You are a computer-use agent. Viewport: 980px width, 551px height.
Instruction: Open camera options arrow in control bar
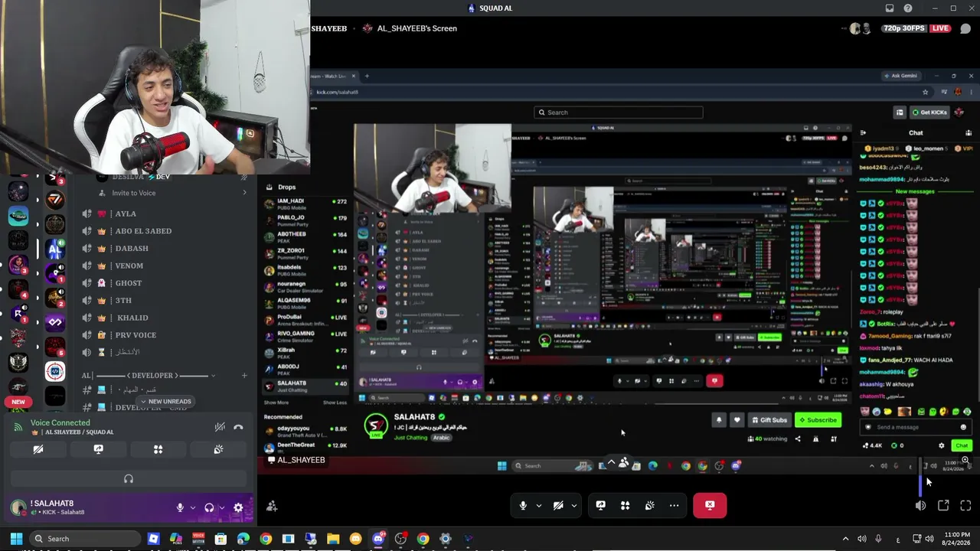(573, 505)
